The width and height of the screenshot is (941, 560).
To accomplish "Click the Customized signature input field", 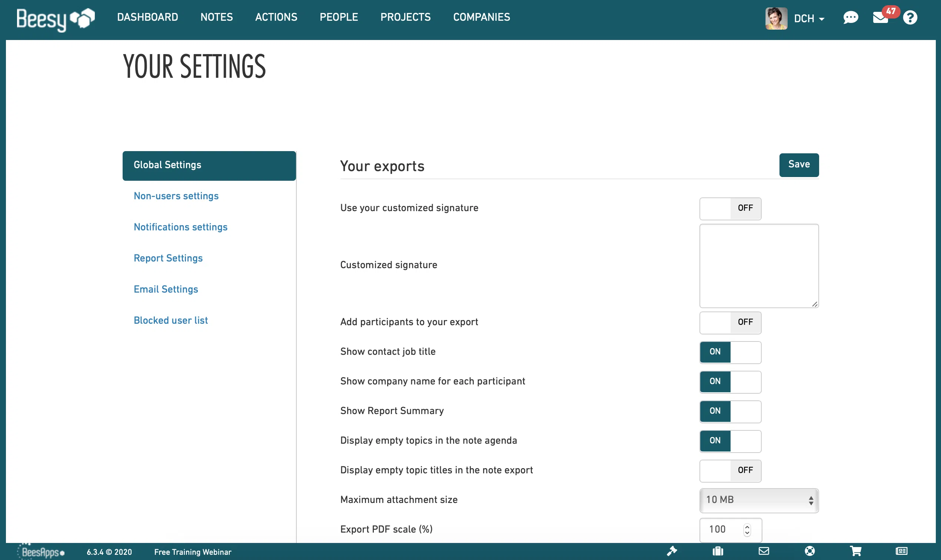I will 759,265.
